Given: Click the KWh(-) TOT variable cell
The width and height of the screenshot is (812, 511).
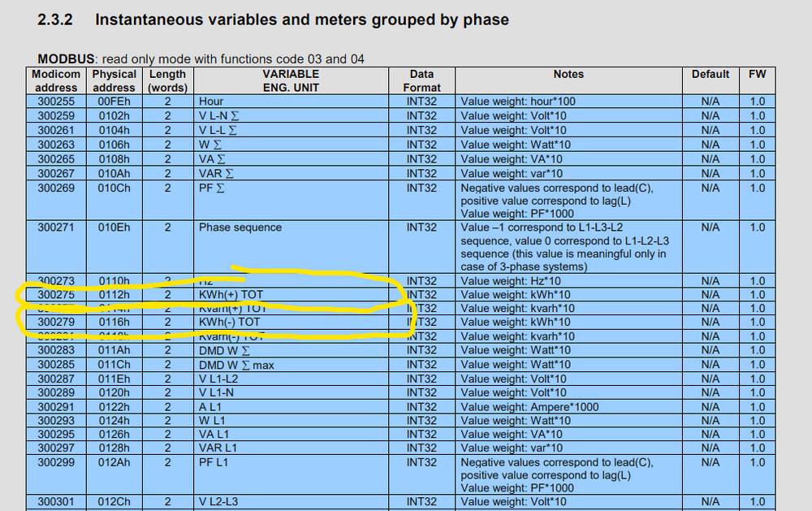Looking at the screenshot, I should pyautogui.click(x=232, y=323).
